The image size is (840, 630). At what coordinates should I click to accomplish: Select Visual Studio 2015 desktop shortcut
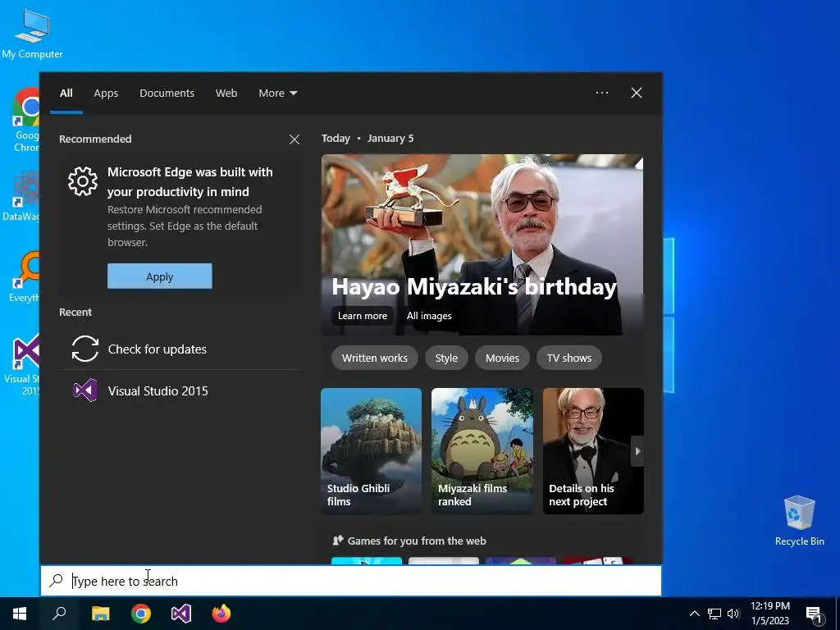click(x=22, y=364)
